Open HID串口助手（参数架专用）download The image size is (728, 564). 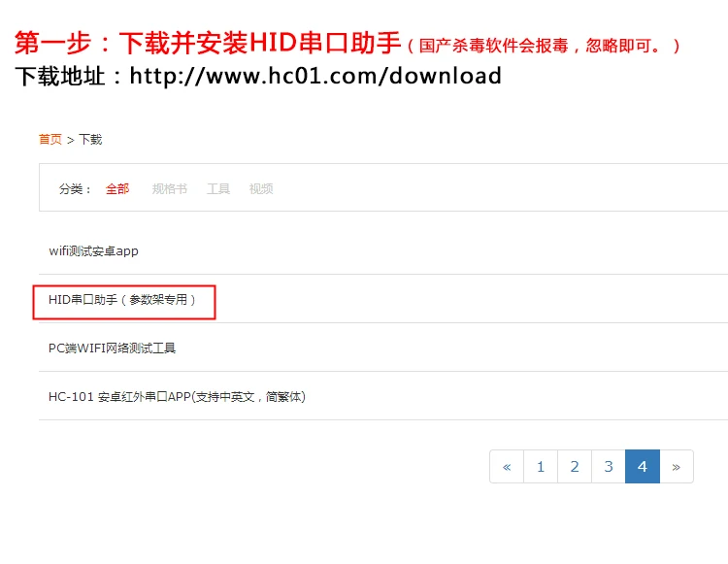(122, 300)
